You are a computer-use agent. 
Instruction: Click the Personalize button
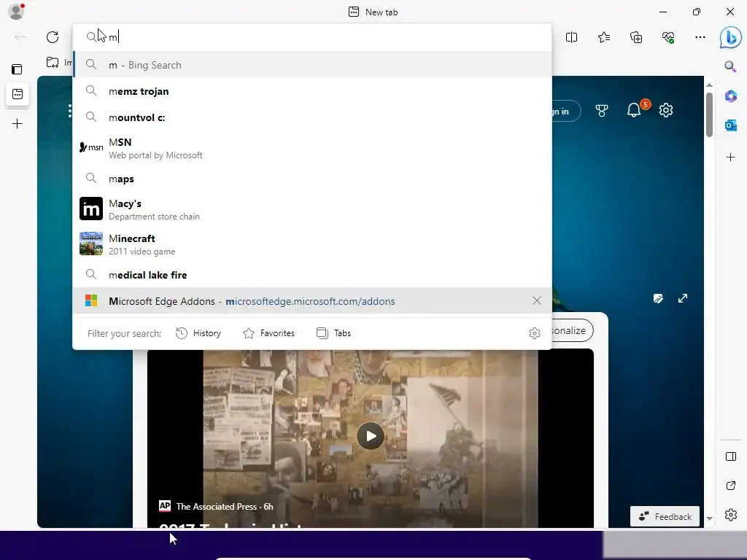coord(572,330)
